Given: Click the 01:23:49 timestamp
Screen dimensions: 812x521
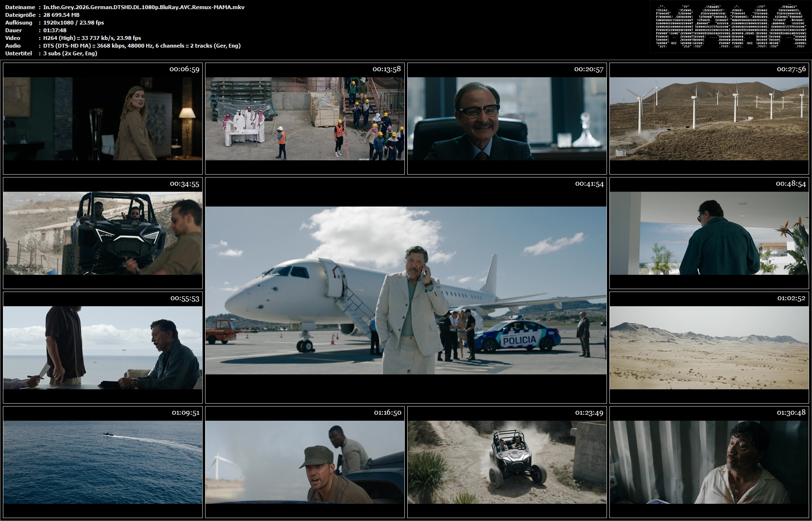Looking at the screenshot, I should [x=589, y=413].
